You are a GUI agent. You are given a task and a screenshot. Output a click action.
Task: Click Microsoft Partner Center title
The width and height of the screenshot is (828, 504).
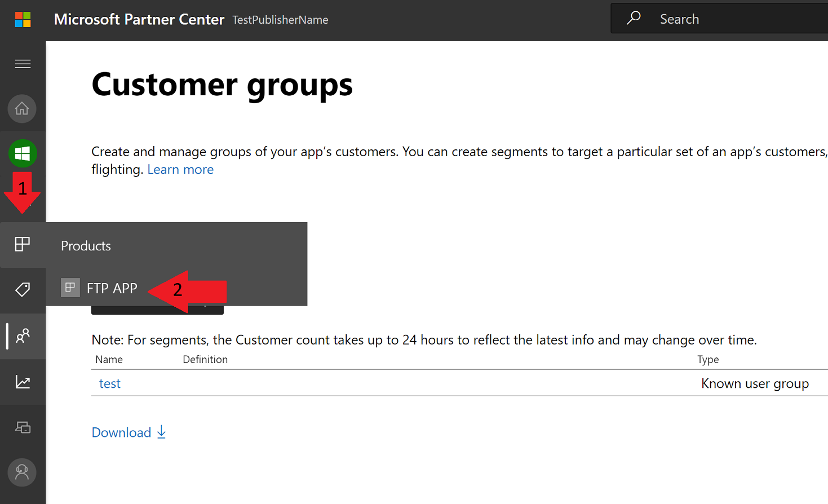pyautogui.click(x=139, y=19)
